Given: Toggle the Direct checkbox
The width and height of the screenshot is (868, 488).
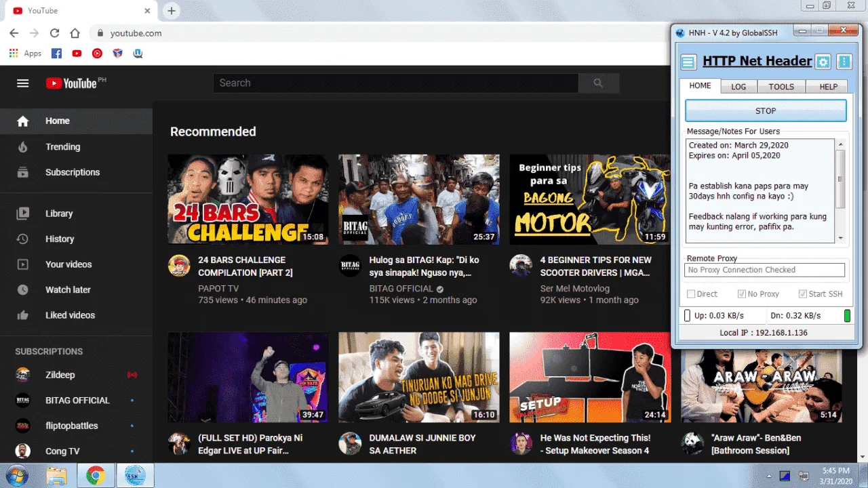Looking at the screenshot, I should pyautogui.click(x=691, y=294).
